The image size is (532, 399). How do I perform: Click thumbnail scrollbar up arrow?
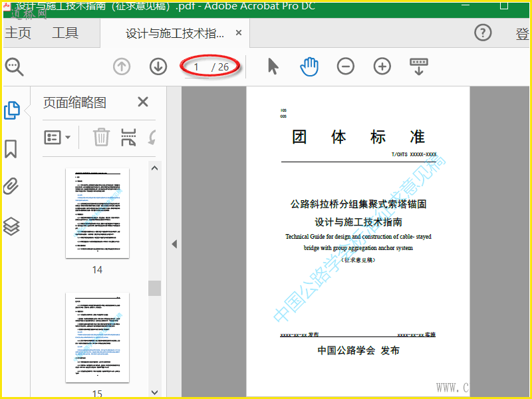pyautogui.click(x=154, y=168)
